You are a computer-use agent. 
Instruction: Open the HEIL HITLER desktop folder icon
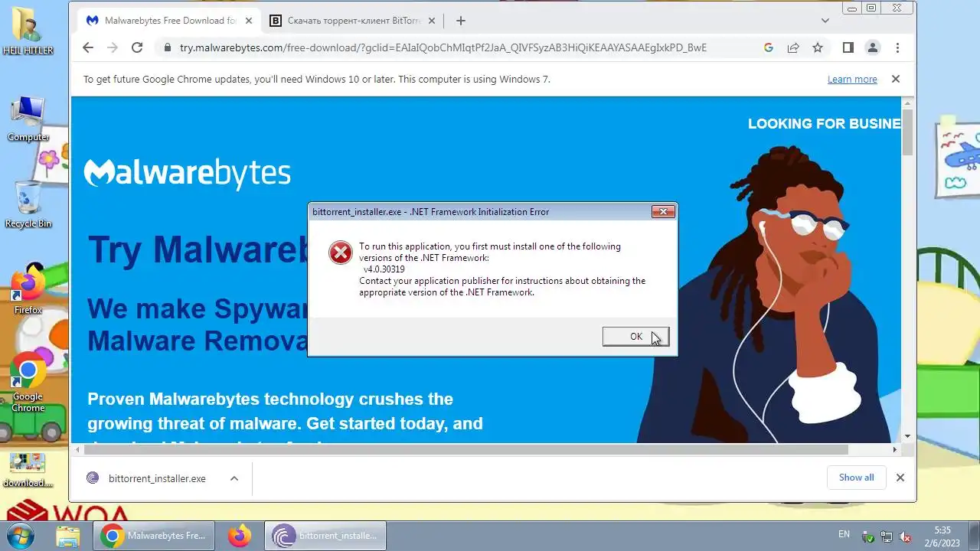pyautogui.click(x=28, y=31)
